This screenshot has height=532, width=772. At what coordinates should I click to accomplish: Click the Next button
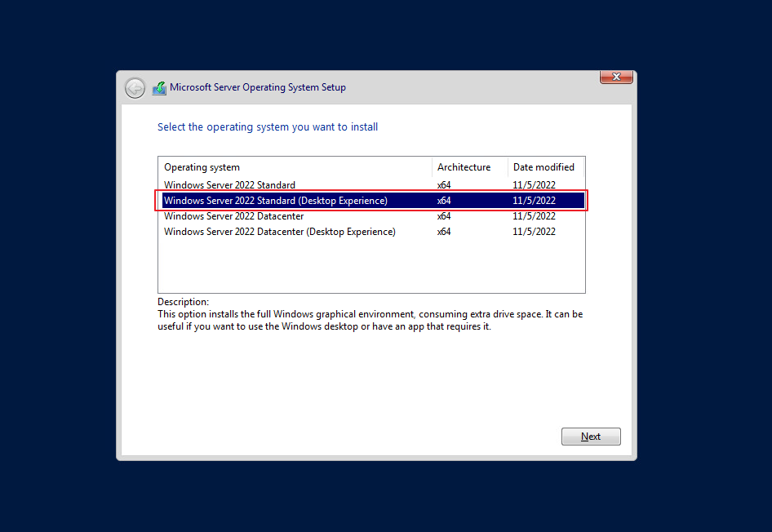pyautogui.click(x=591, y=437)
